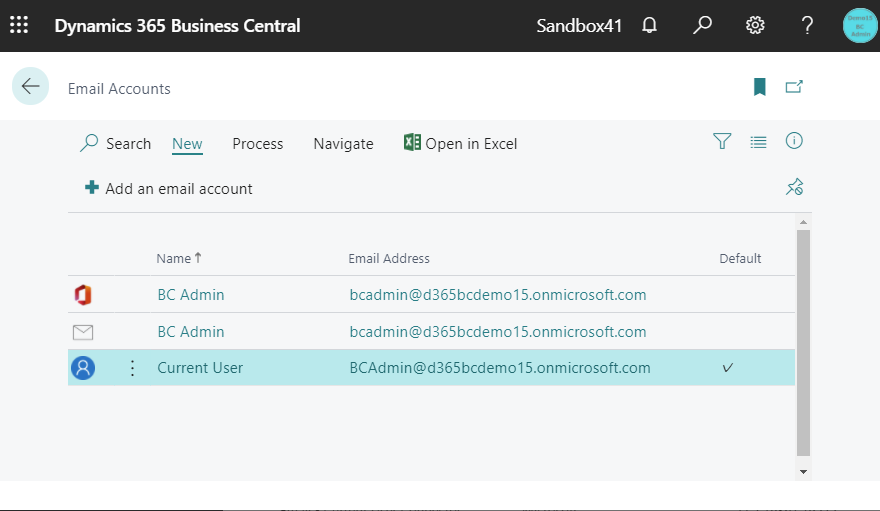Open the first BC Admin account link

point(191,295)
